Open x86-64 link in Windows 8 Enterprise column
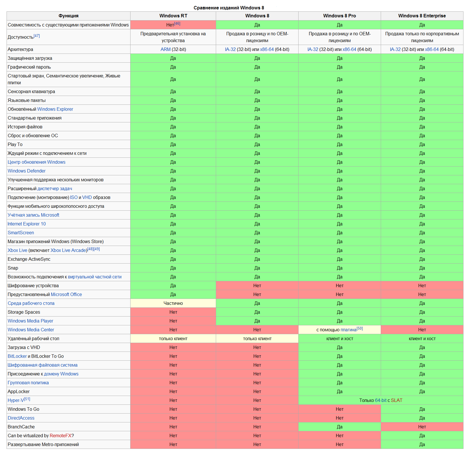The image size is (476, 456). point(432,49)
